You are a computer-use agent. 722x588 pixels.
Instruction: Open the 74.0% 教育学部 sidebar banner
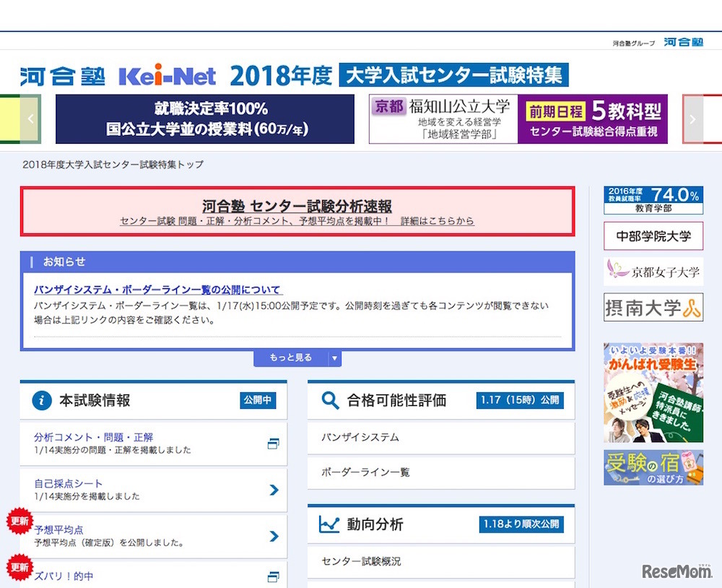(653, 200)
